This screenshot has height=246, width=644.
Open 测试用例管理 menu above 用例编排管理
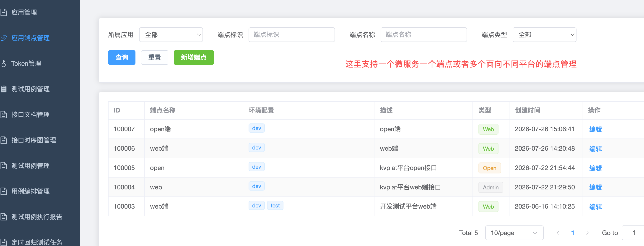30,166
